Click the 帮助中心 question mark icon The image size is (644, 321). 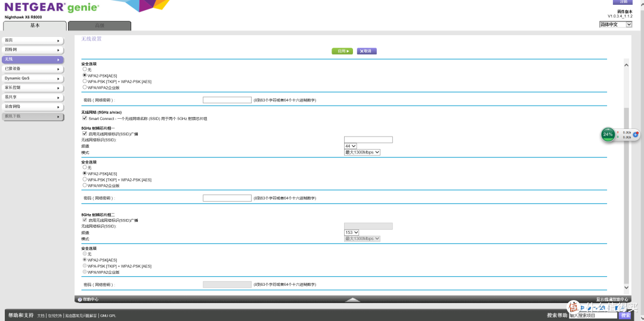click(80, 300)
